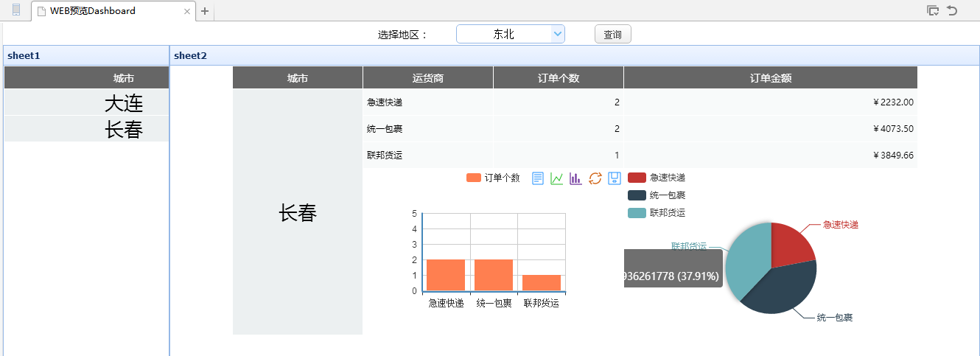
Task: Click the 运货商 column header
Action: 428,78
